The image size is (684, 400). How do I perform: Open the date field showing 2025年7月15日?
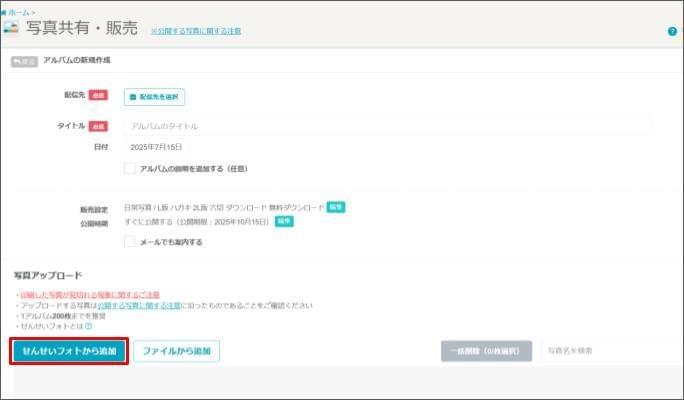tap(158, 147)
